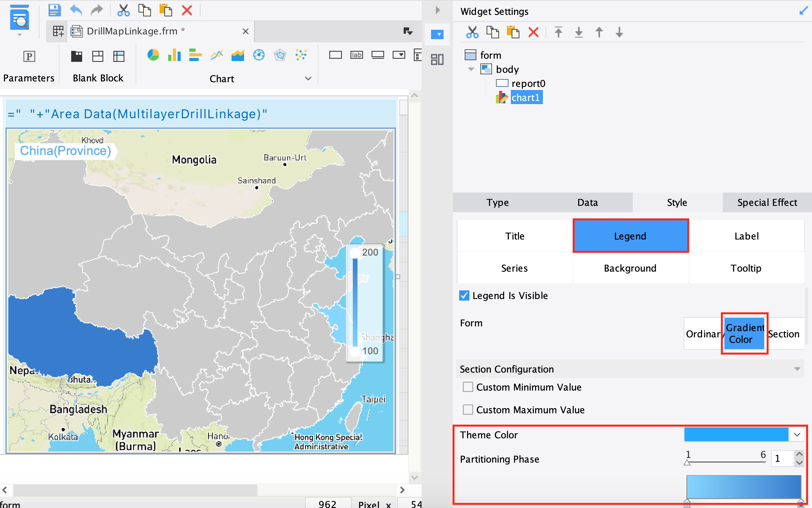Screen dimensions: 812x508
Task: Select the scatter chart icon
Action: [x=301, y=55]
